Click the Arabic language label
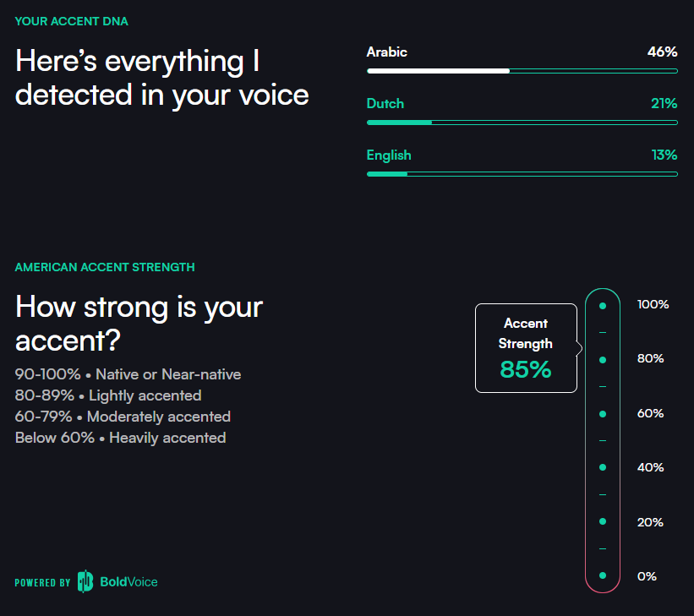Screen dimensions: 694x616 click(x=386, y=52)
